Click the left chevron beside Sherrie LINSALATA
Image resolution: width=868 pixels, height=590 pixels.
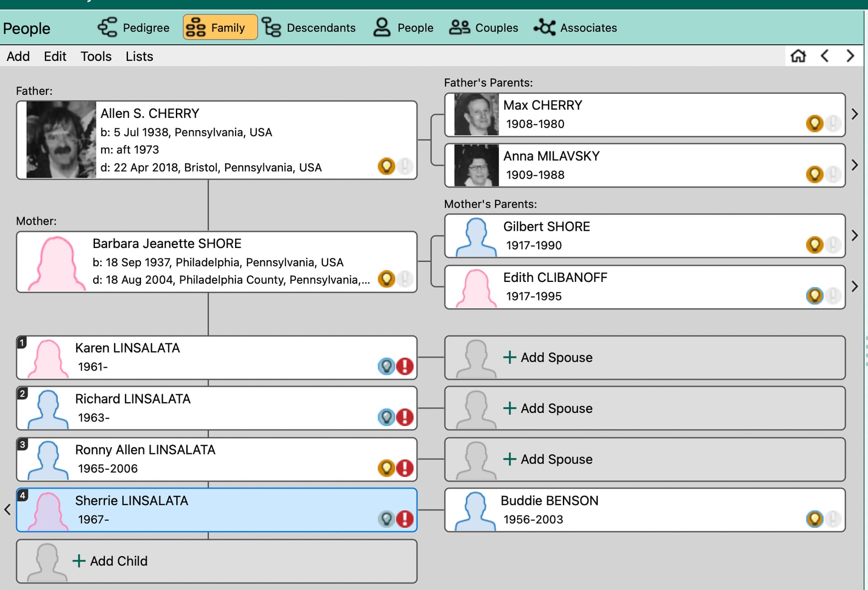click(8, 510)
